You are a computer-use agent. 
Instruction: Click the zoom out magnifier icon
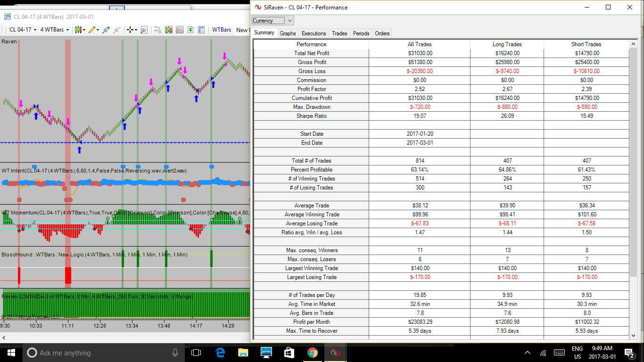click(116, 30)
